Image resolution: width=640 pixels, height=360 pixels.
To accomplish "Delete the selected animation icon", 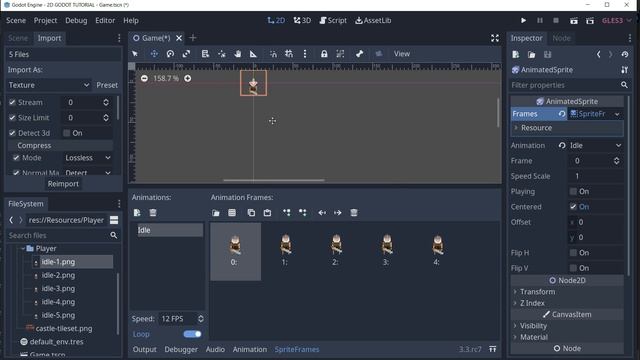I will click(x=153, y=213).
